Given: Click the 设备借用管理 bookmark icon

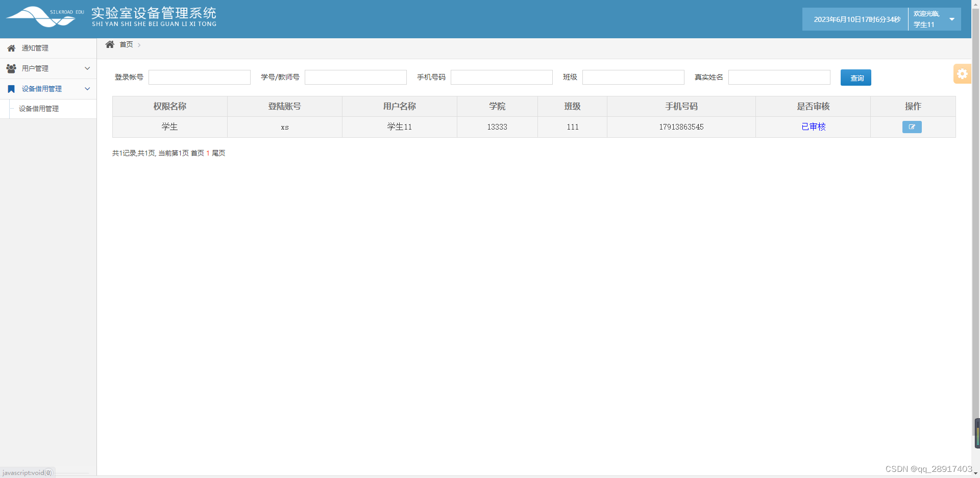Looking at the screenshot, I should (11, 89).
